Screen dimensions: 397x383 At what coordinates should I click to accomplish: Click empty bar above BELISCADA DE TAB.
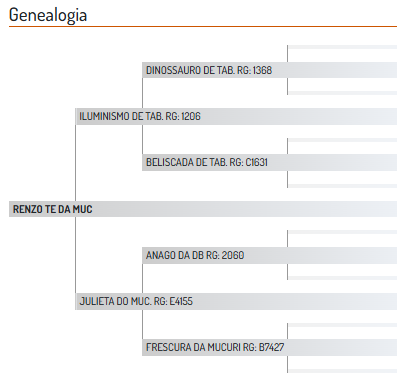342,140
